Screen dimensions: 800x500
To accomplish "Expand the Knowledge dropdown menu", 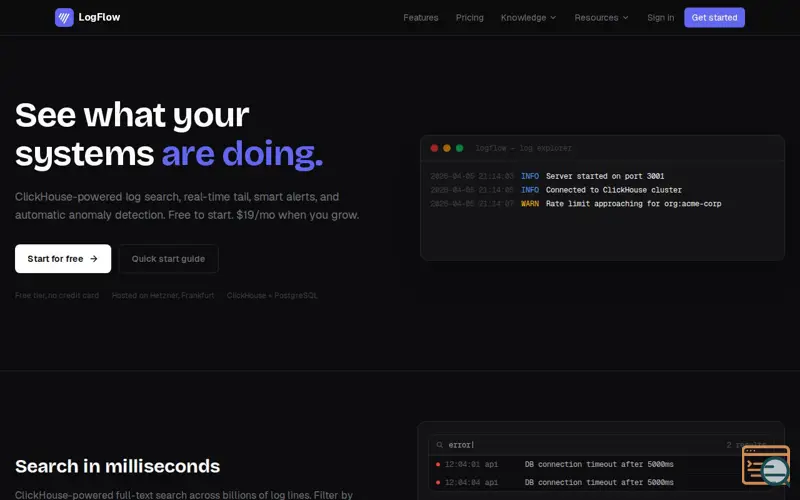I will [x=528, y=18].
